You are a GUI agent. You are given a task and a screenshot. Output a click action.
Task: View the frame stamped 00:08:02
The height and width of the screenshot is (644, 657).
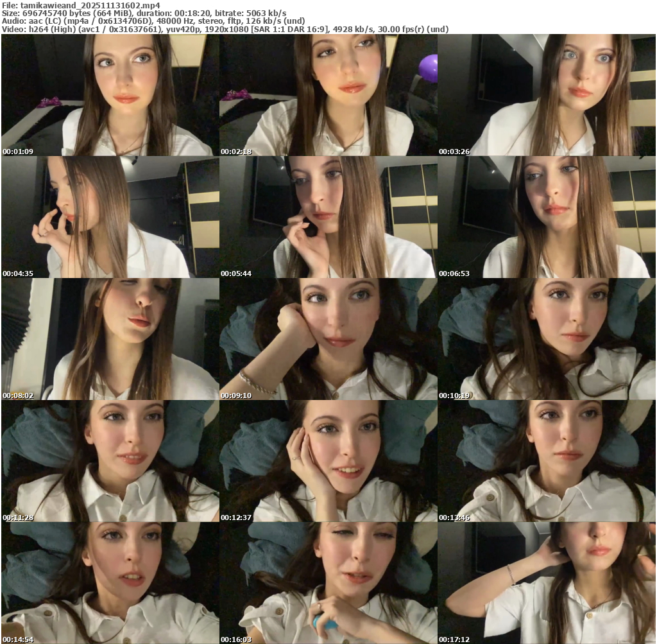coord(110,339)
